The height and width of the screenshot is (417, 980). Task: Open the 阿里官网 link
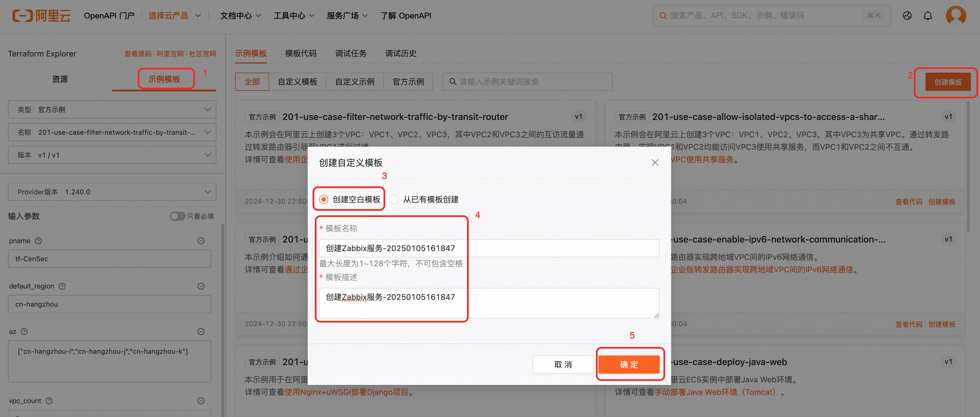coord(170,54)
